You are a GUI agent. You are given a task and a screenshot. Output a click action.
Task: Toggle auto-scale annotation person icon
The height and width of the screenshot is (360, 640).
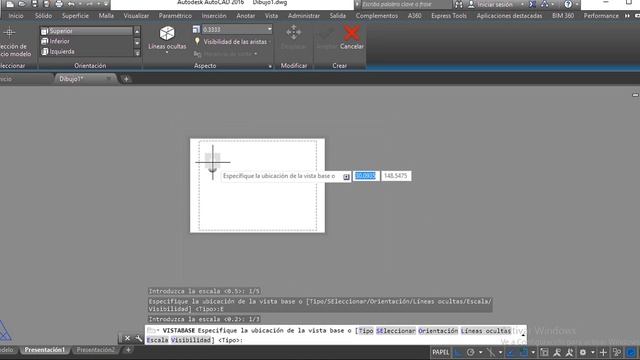tap(569, 352)
